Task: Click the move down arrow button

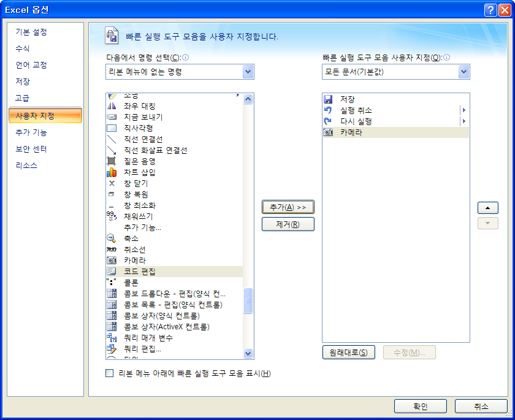Action: coord(488,223)
